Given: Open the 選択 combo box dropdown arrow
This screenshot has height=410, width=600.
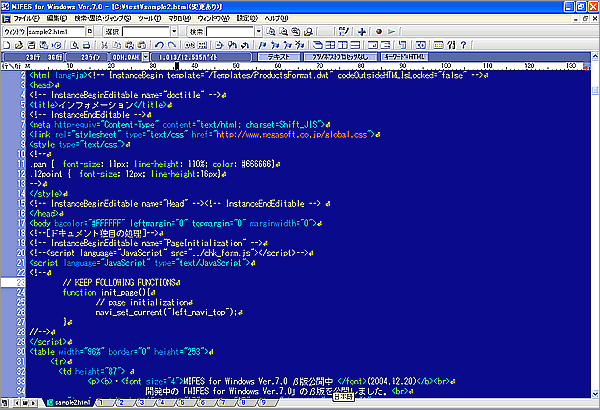Looking at the screenshot, I should 174,32.
